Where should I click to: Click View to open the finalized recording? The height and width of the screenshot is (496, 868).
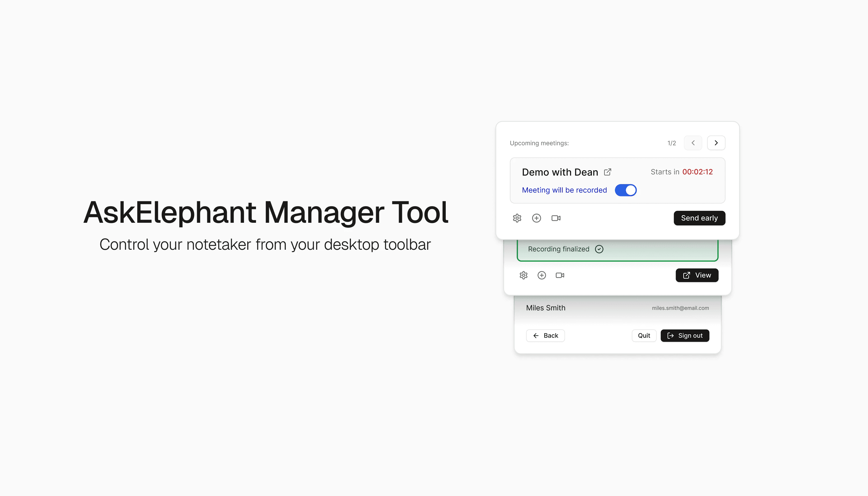(697, 275)
